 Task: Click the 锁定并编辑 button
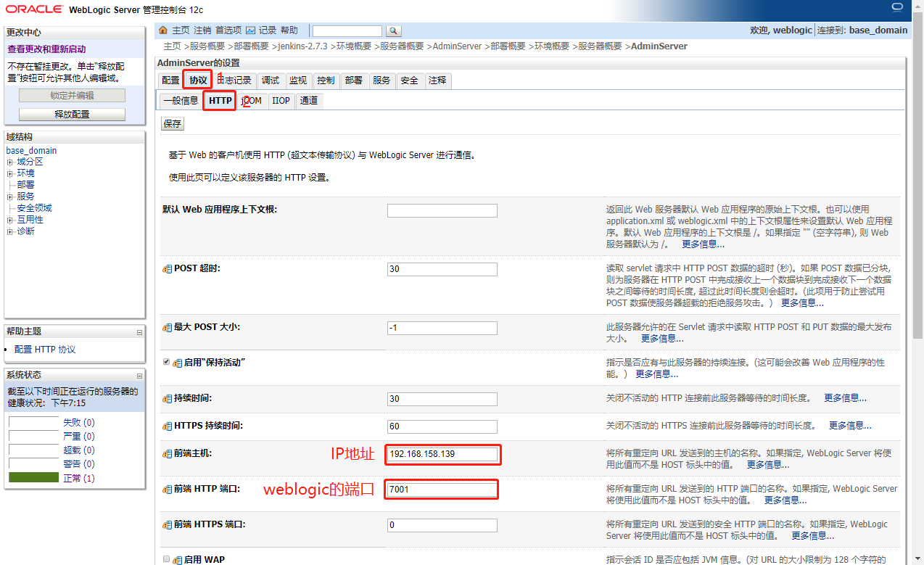tap(72, 96)
